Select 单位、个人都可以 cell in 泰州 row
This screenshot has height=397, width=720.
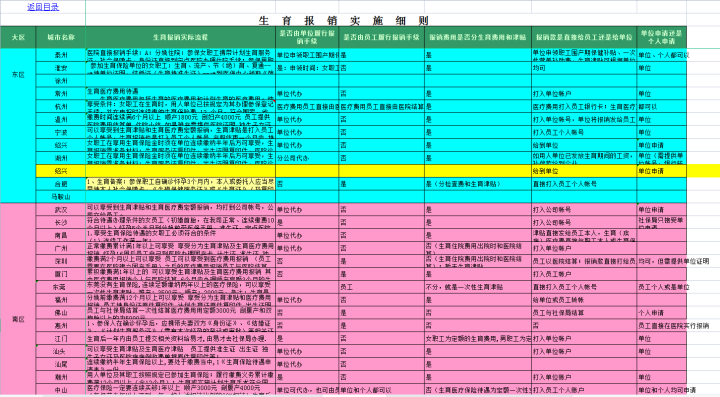662,55
